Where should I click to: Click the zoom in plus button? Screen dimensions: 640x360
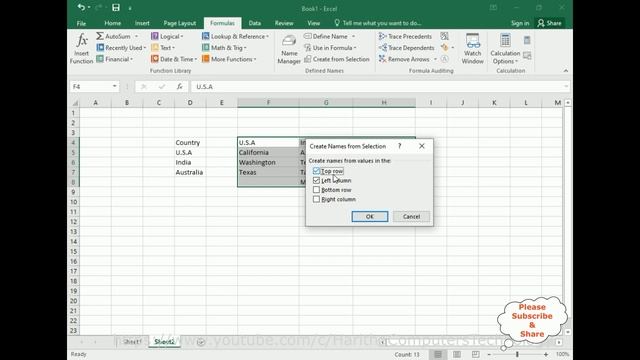tap(546, 354)
